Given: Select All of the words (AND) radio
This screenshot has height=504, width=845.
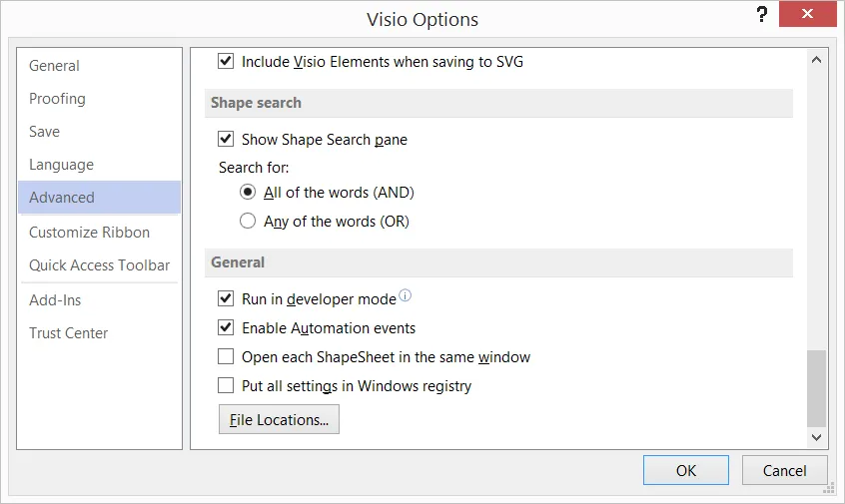Looking at the screenshot, I should 248,193.
